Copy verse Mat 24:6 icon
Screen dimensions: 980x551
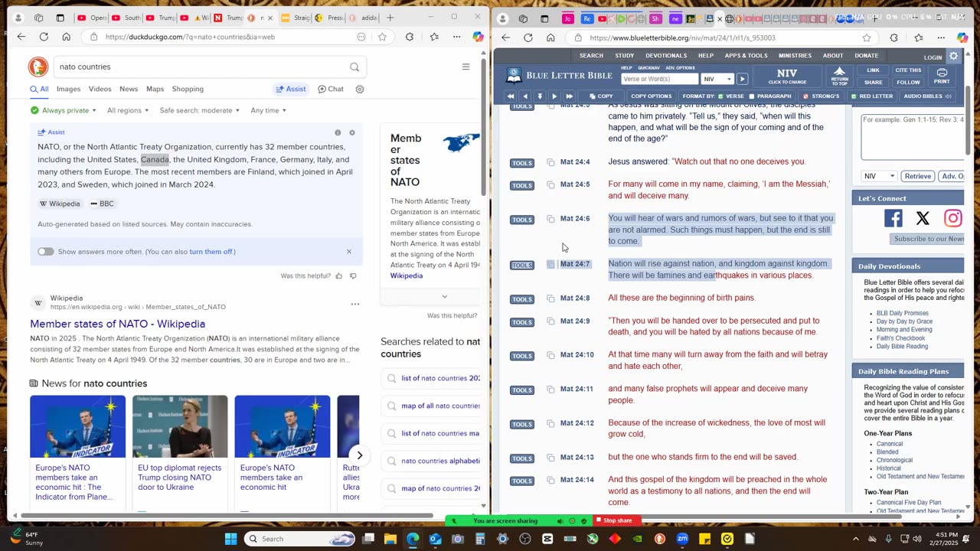(550, 219)
